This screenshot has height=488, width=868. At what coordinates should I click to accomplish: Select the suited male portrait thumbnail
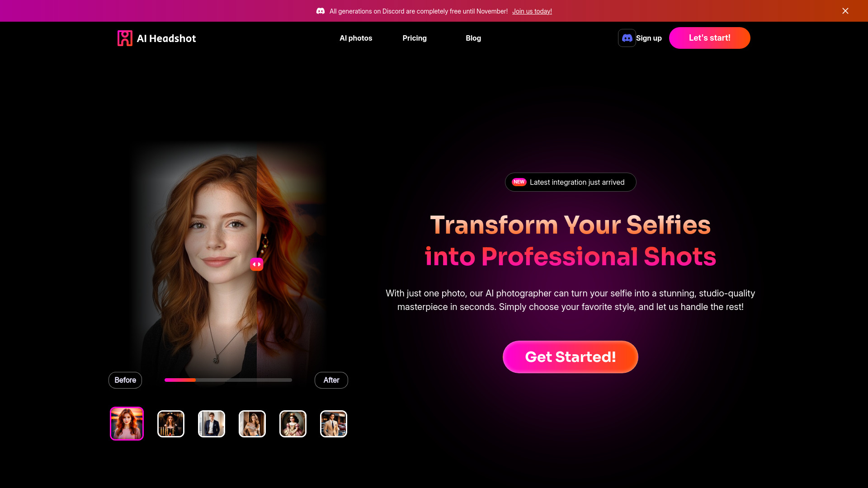click(212, 423)
